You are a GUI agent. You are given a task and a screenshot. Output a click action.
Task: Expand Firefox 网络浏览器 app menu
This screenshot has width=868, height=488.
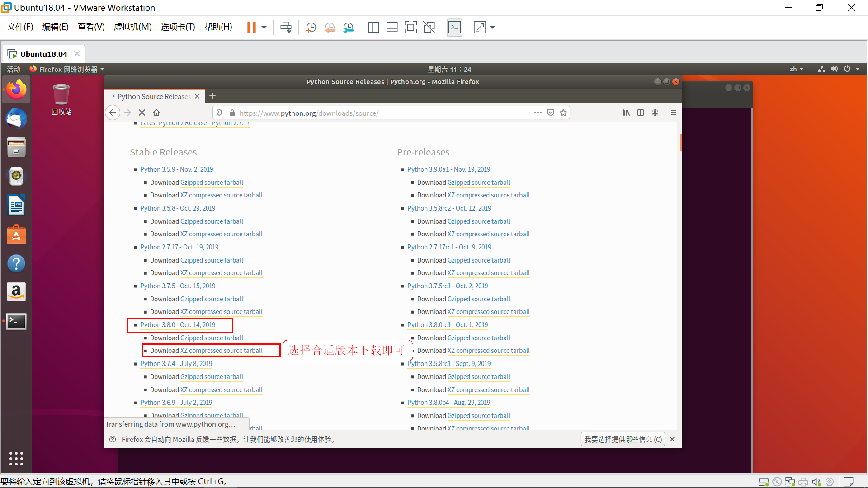pyautogui.click(x=68, y=69)
